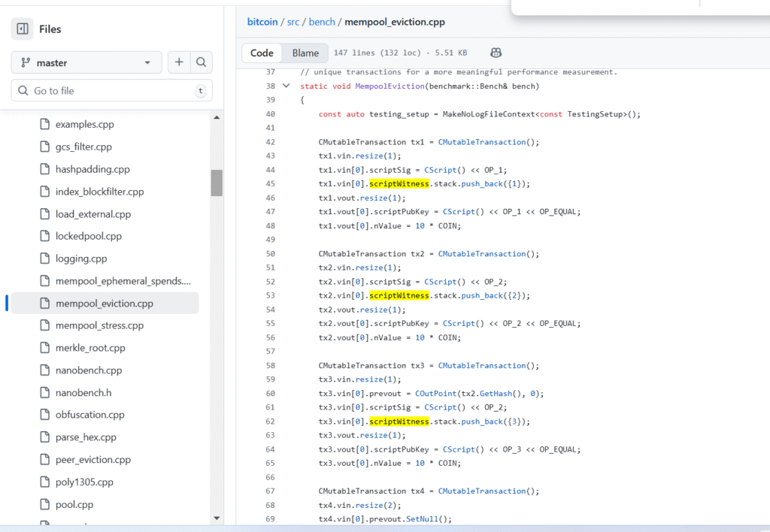Click the file tree scrollbar down arrow
770x532 pixels.
217,518
